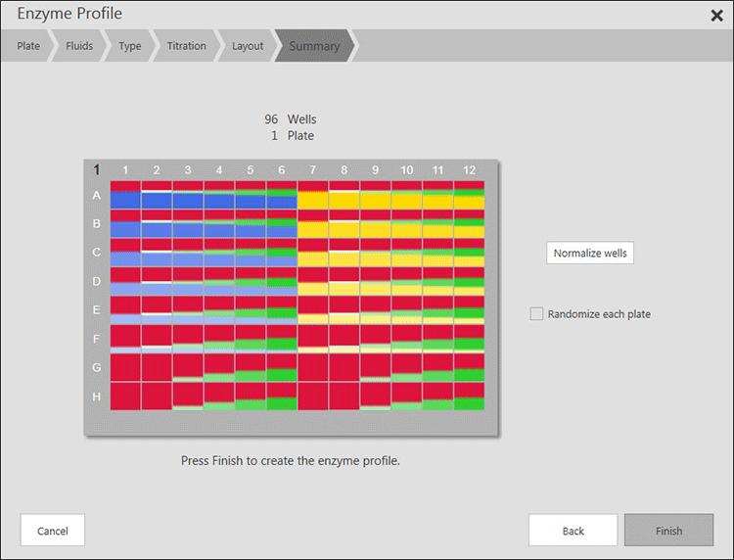The width and height of the screenshot is (734, 560).
Task: Click column header 12 of plate
Action: click(469, 170)
